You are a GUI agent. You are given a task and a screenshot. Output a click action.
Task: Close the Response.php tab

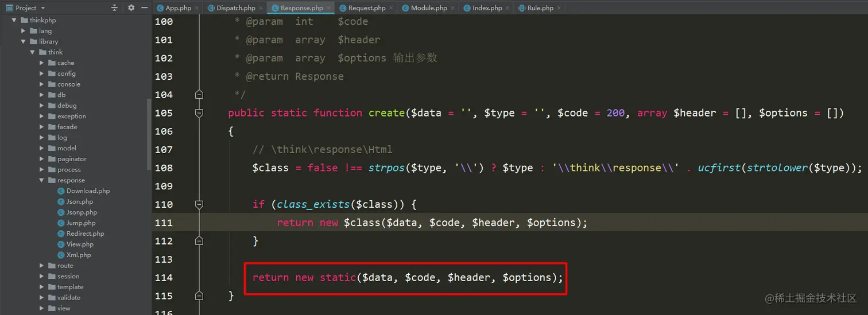pyautogui.click(x=329, y=8)
